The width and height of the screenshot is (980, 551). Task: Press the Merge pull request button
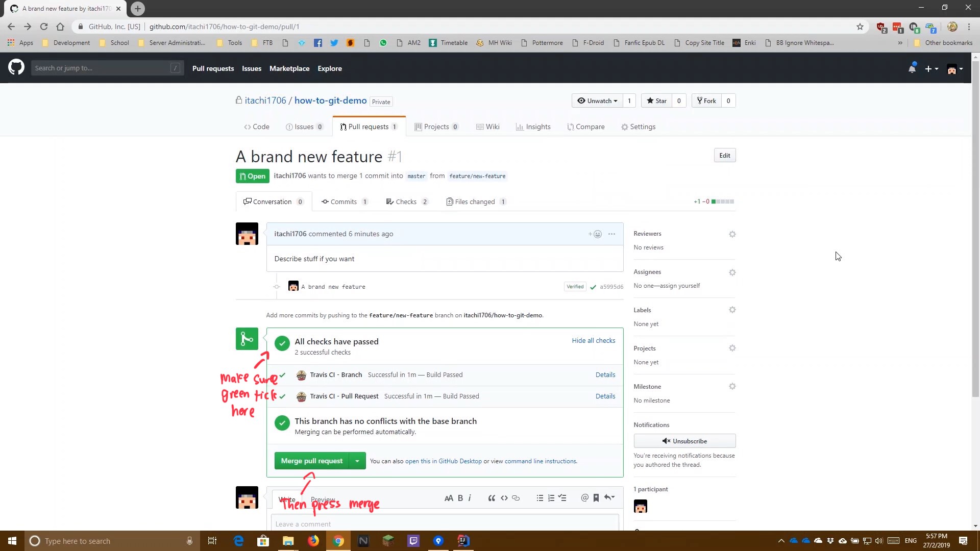point(312,461)
